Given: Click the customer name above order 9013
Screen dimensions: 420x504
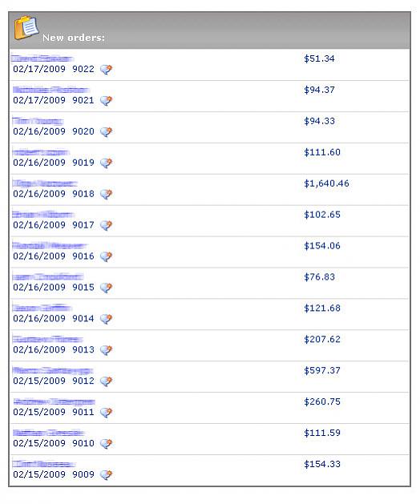Looking at the screenshot, I should (x=47, y=339).
